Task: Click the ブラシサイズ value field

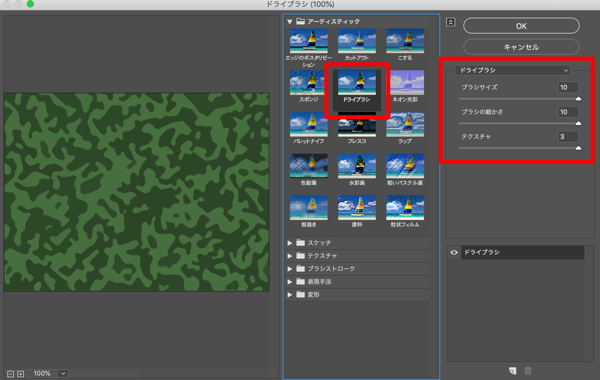Action: [568, 87]
